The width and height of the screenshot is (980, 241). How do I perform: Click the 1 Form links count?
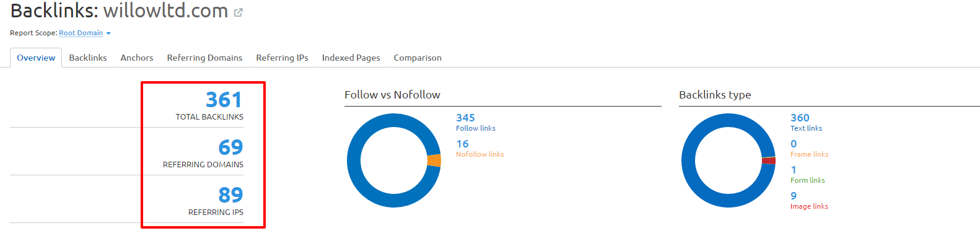pos(794,170)
